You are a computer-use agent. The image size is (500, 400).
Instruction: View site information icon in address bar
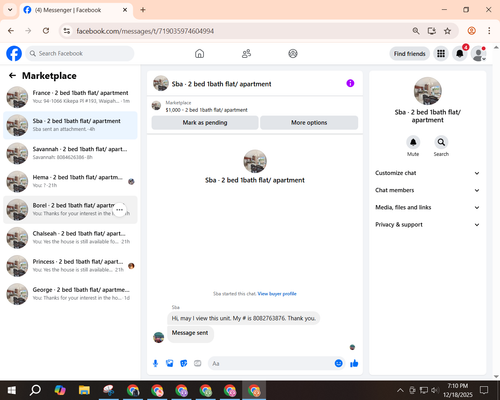pyautogui.click(x=67, y=31)
